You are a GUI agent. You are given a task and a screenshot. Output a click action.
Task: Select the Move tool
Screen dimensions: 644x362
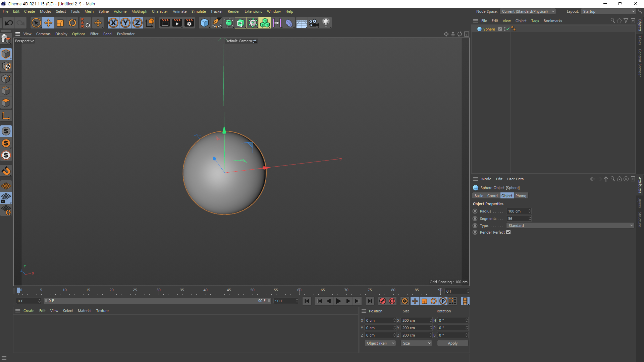coord(48,23)
